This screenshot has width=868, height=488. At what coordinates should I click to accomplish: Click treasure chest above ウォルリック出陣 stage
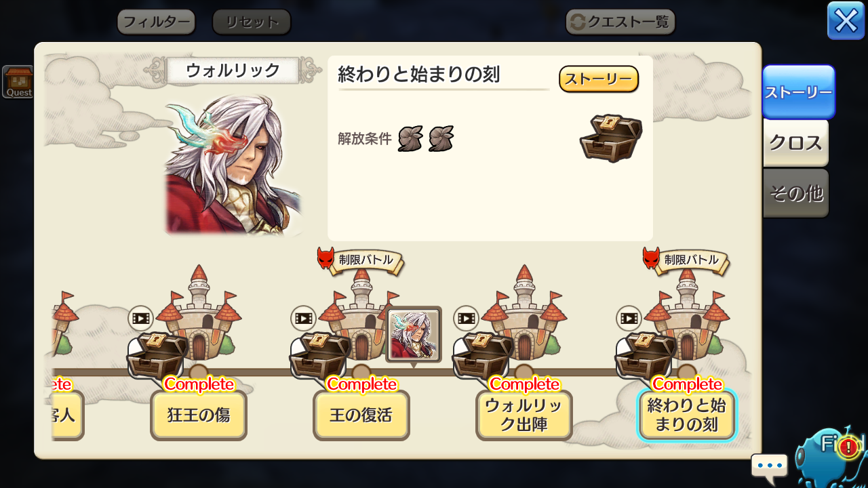click(x=482, y=355)
